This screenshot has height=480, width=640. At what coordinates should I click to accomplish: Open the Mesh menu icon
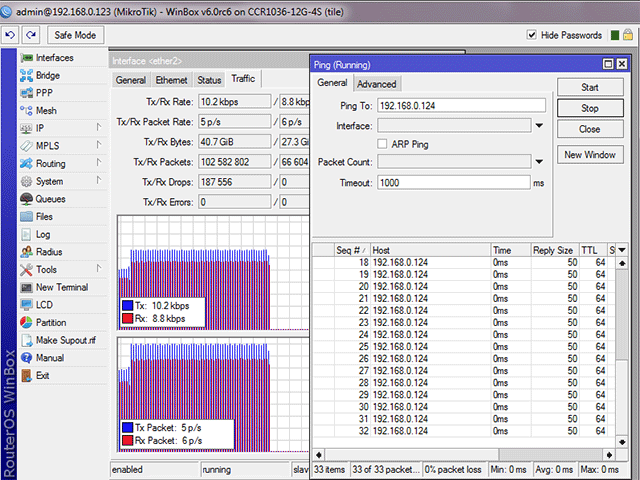pyautogui.click(x=27, y=111)
